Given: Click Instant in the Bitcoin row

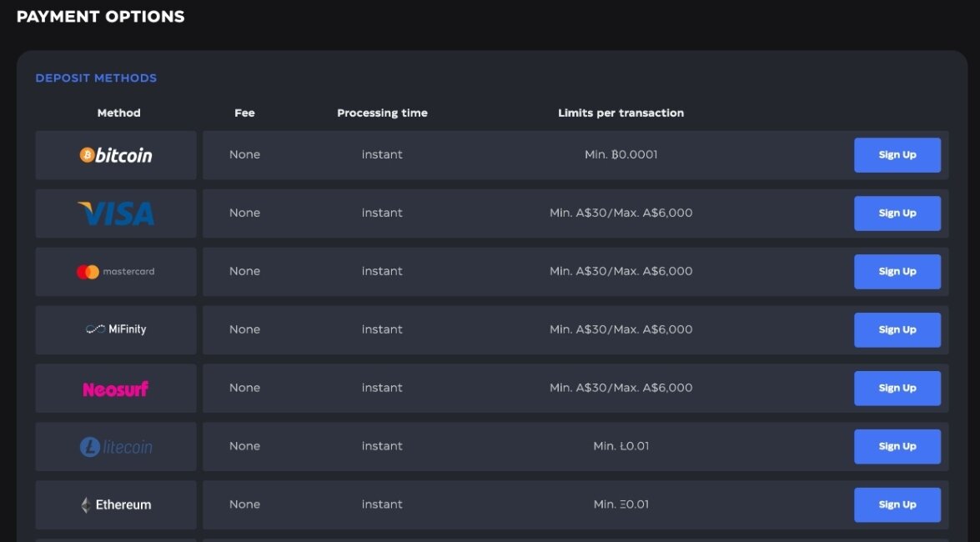Looking at the screenshot, I should coord(382,154).
